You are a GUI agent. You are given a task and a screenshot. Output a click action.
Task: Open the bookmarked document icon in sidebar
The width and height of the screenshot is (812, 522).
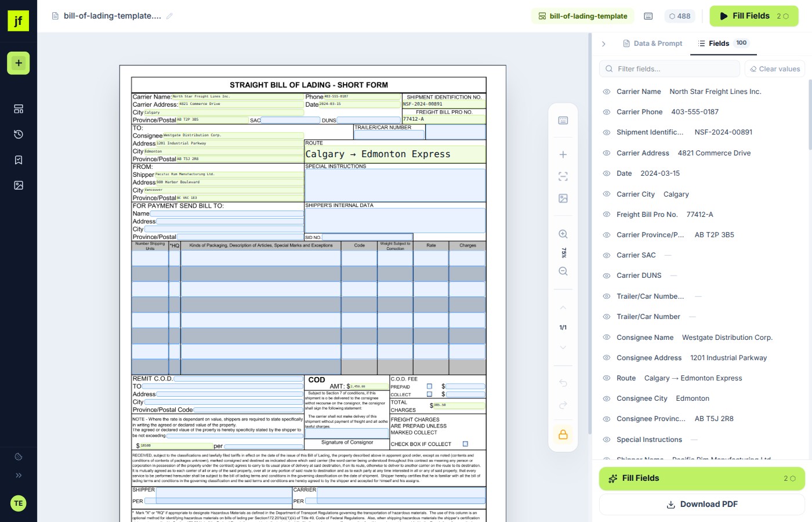(19, 160)
